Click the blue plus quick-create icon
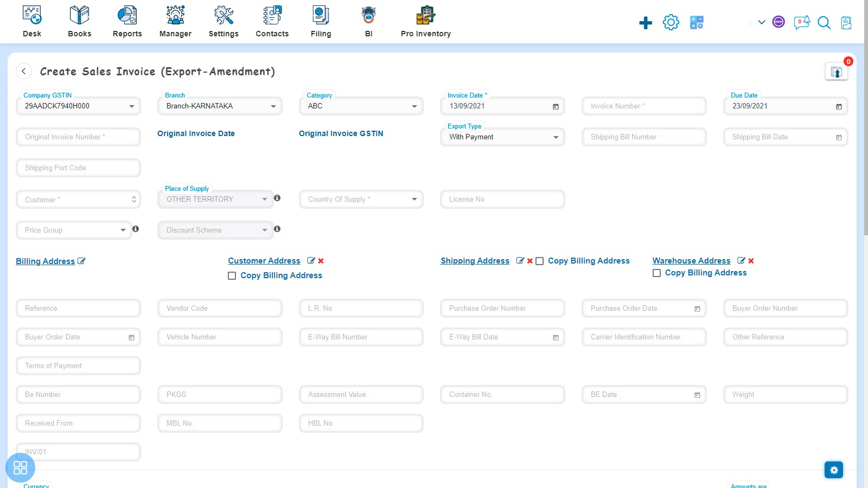The width and height of the screenshot is (868, 488). [646, 23]
